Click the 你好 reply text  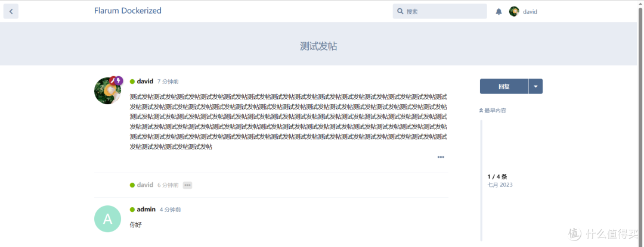pyautogui.click(x=135, y=225)
